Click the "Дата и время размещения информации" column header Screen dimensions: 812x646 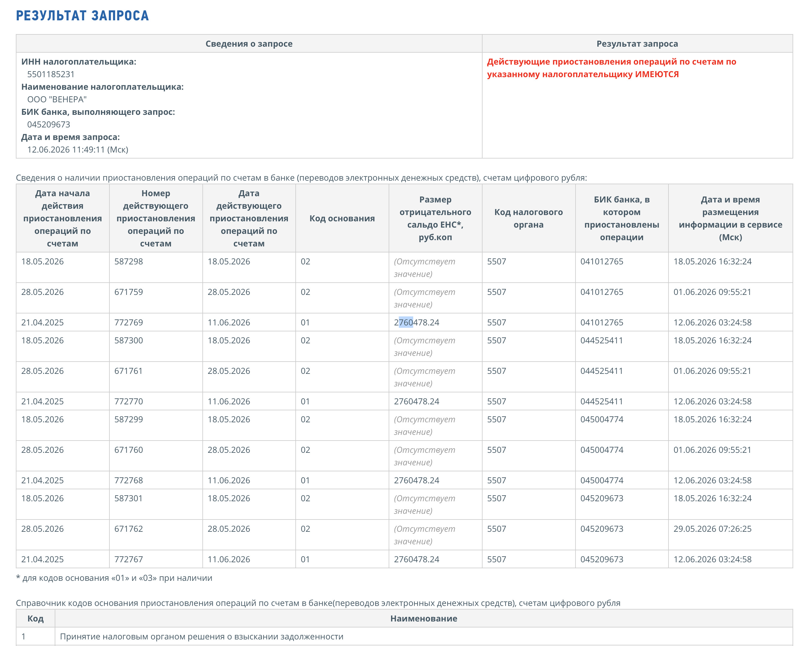click(x=730, y=218)
